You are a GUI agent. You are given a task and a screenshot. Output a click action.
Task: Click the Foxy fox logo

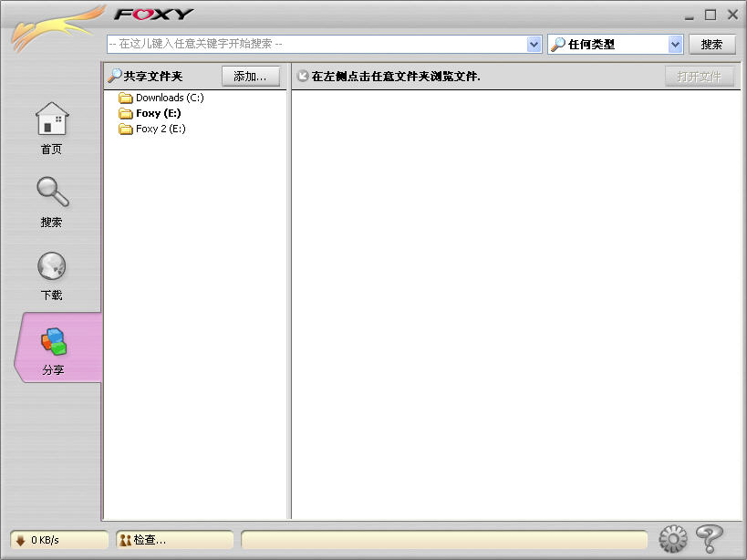(55, 27)
